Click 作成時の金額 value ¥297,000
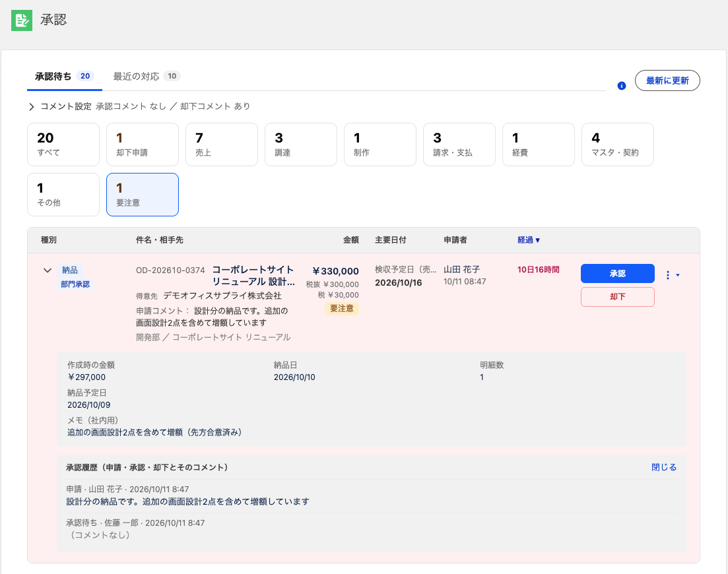This screenshot has height=574, width=728. coord(86,377)
